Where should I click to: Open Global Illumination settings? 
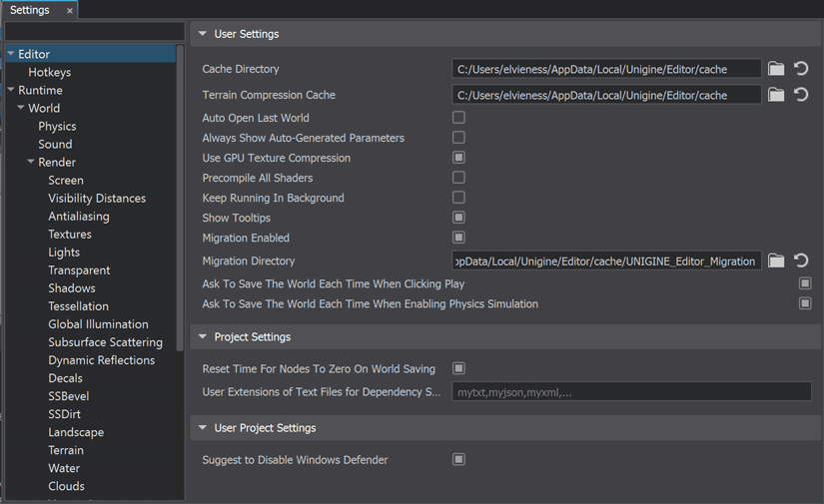click(98, 324)
